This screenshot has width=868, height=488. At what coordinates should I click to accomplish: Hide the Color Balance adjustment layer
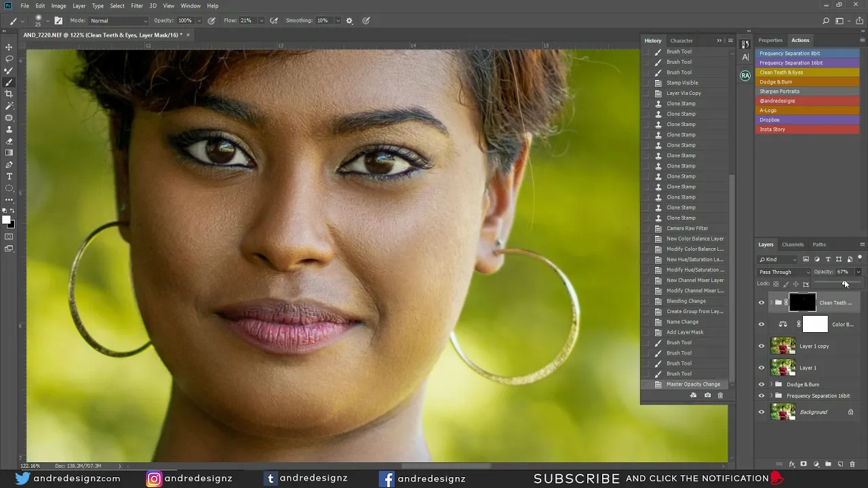pyautogui.click(x=761, y=325)
